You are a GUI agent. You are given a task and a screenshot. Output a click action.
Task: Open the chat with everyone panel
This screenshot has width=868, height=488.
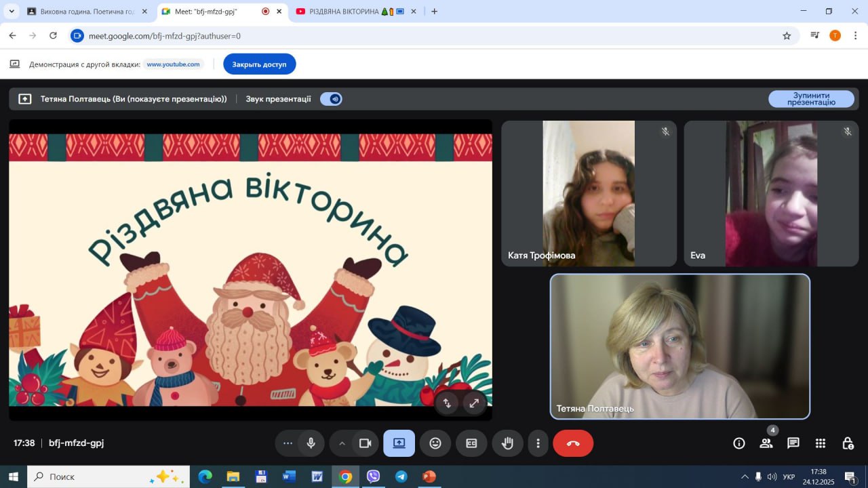pyautogui.click(x=793, y=443)
